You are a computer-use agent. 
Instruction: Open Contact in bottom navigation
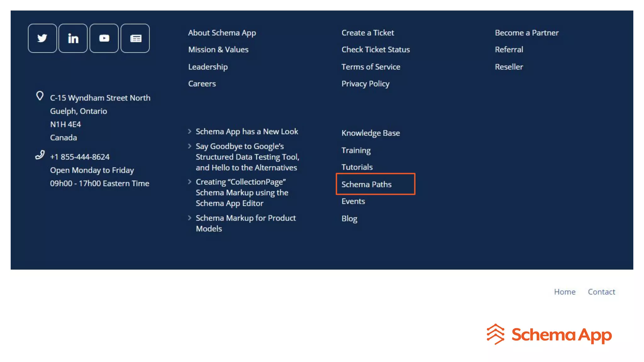click(x=601, y=292)
